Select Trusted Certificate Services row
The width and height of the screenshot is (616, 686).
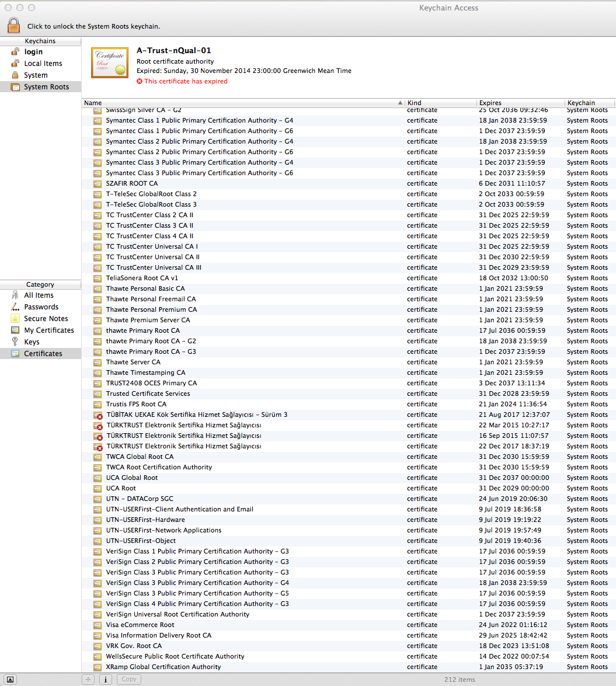tap(348, 394)
